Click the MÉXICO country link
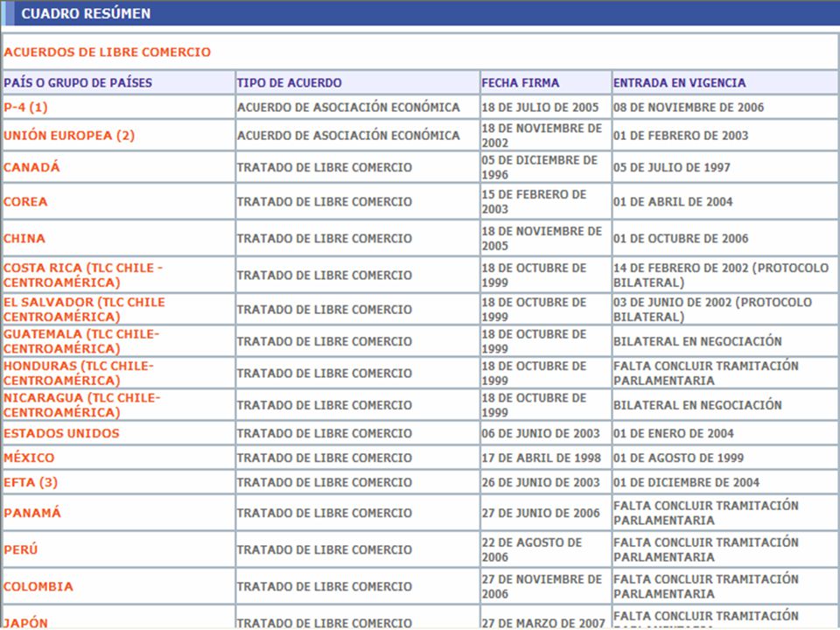This screenshot has width=840, height=630. point(29,458)
